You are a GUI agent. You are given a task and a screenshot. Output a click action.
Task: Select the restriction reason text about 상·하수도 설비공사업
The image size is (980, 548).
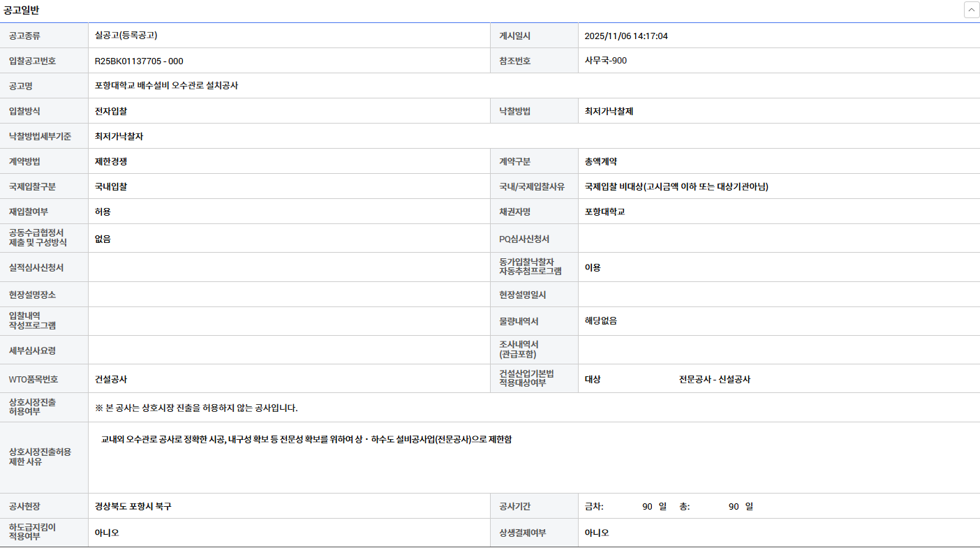click(x=306, y=440)
